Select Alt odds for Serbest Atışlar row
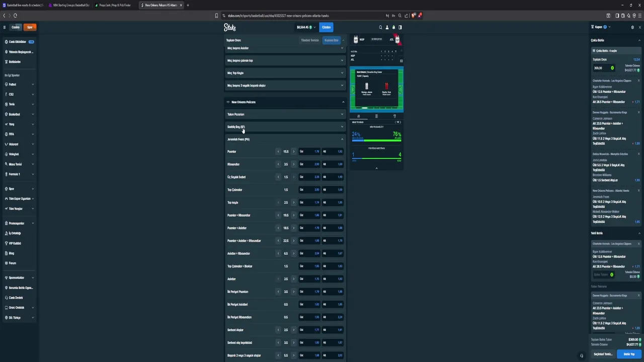Screen dimensions: 644x362 (x=333, y=330)
